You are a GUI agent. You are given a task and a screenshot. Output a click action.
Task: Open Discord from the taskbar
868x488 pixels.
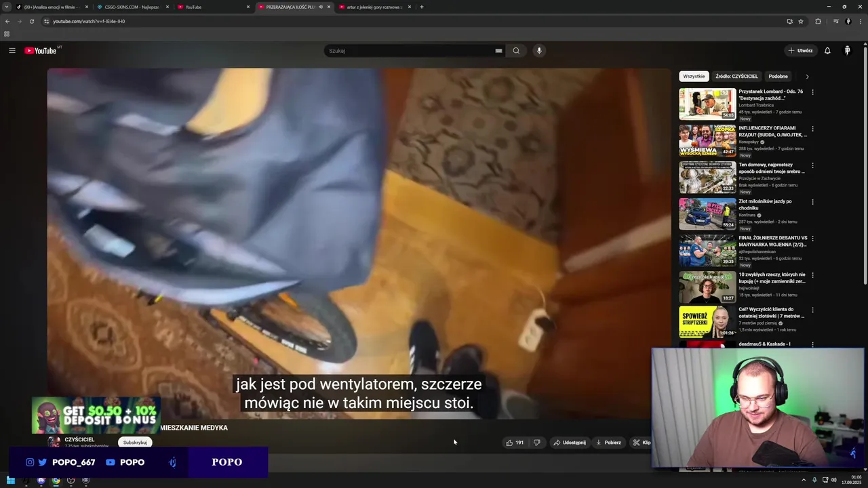41,481
